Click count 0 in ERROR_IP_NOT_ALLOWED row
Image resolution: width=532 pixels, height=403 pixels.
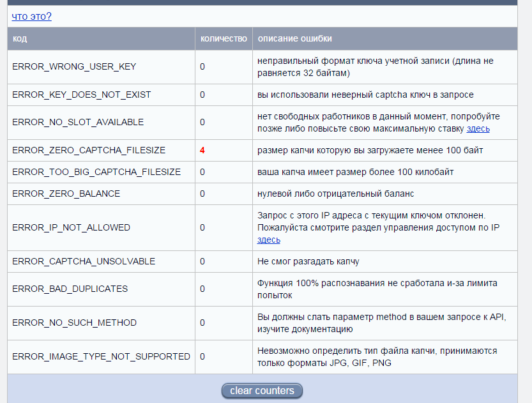point(202,227)
